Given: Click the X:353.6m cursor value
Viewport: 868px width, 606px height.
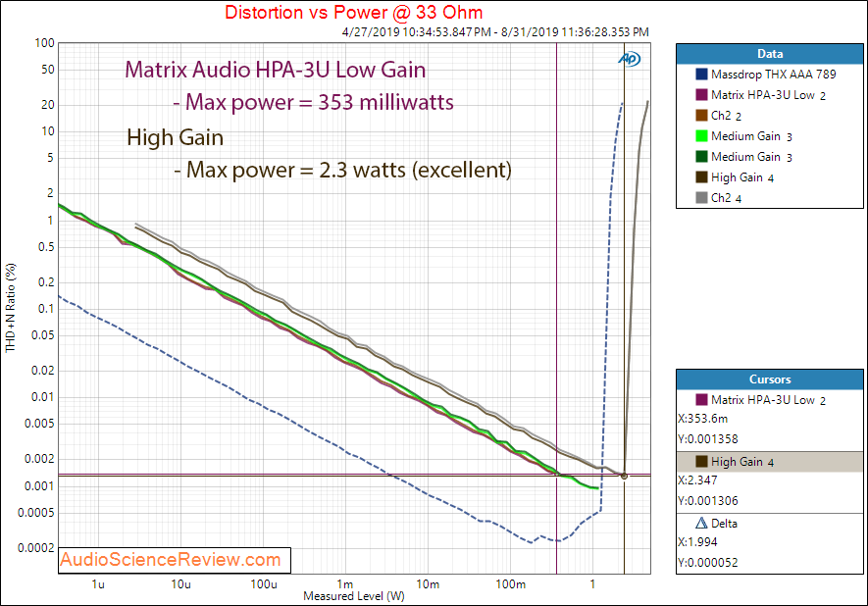Looking at the screenshot, I should pyautogui.click(x=702, y=419).
